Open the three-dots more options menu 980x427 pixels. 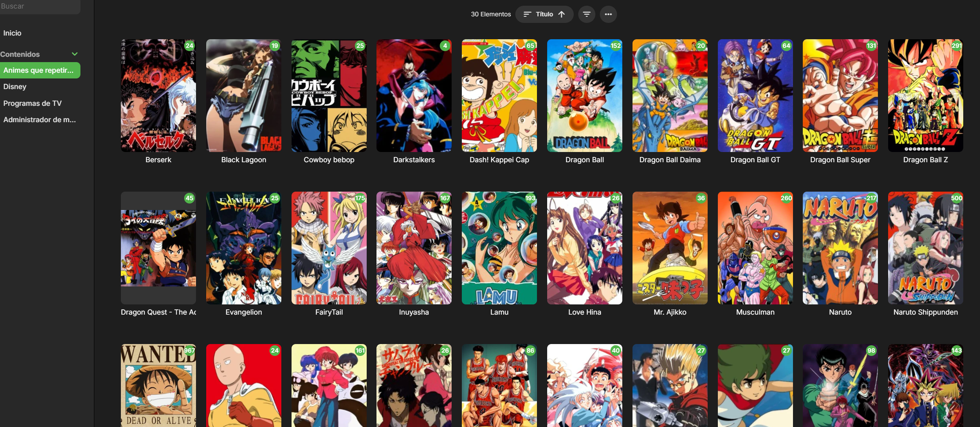[608, 14]
